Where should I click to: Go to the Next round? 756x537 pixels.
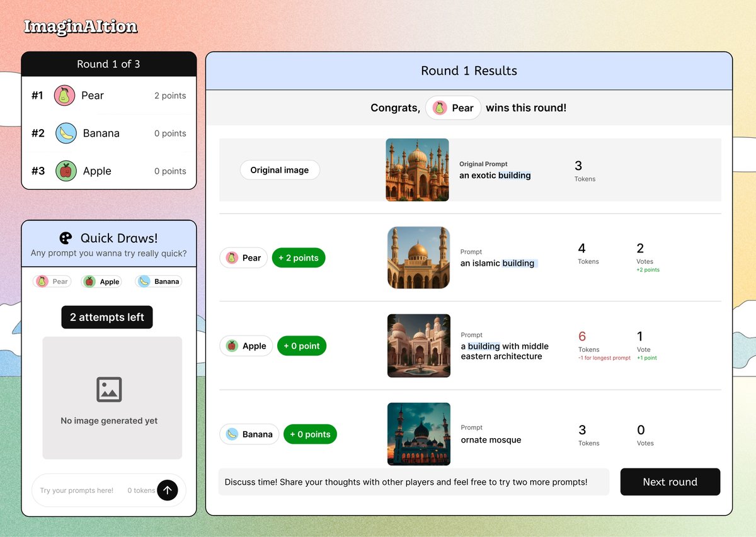coord(670,482)
